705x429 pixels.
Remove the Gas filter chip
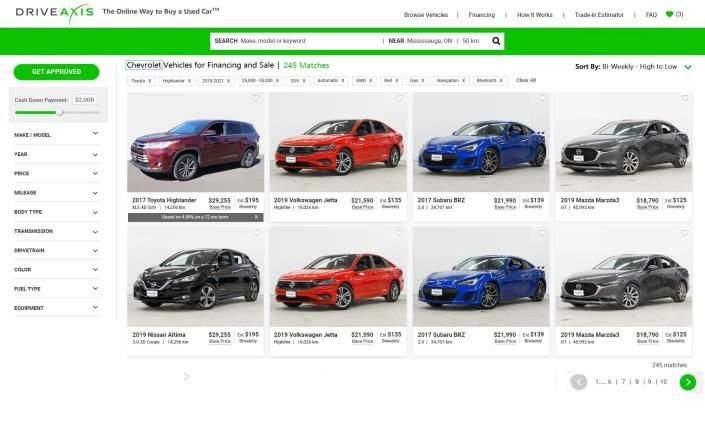click(423, 81)
